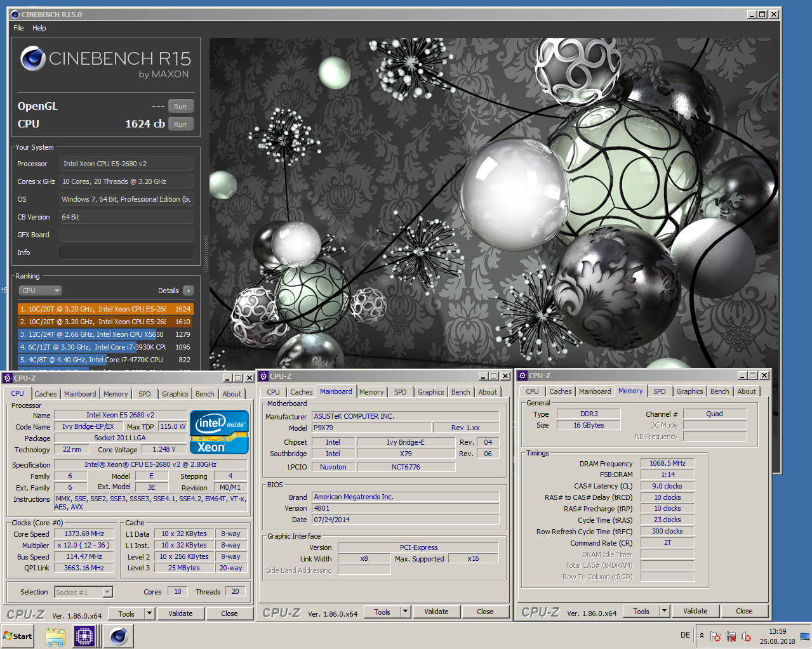Open Mainboard tab in left CPU-Z window
812x649 pixels.
[x=80, y=394]
